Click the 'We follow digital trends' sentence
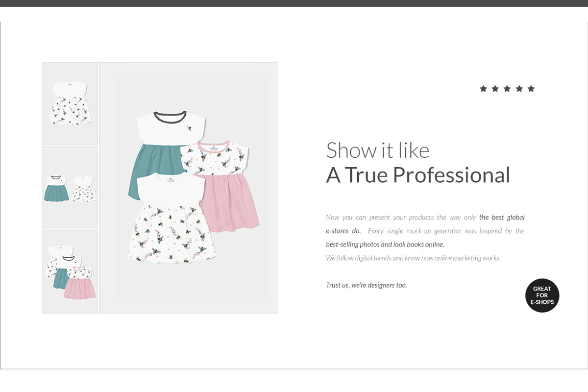 (x=413, y=258)
